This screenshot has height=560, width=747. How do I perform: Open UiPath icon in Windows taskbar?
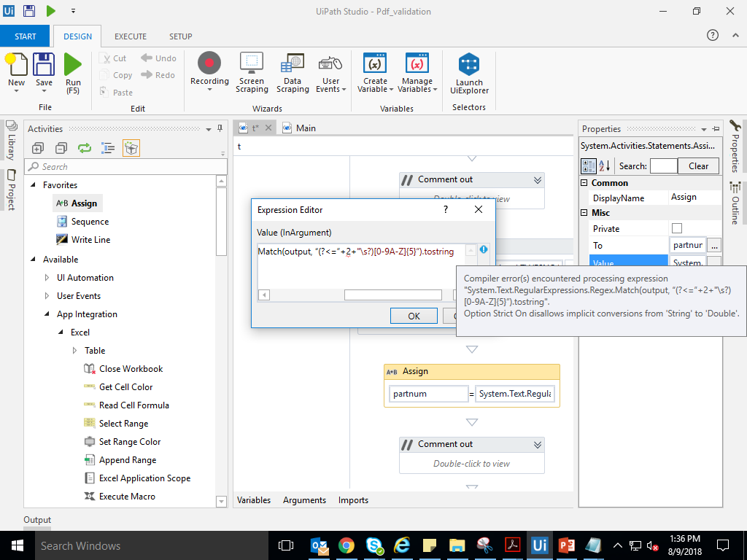540,545
